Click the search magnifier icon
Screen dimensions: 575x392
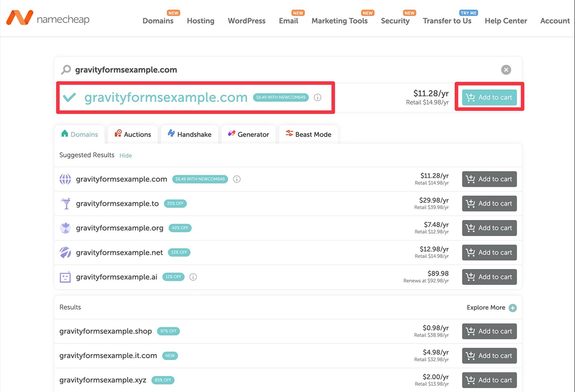click(66, 70)
